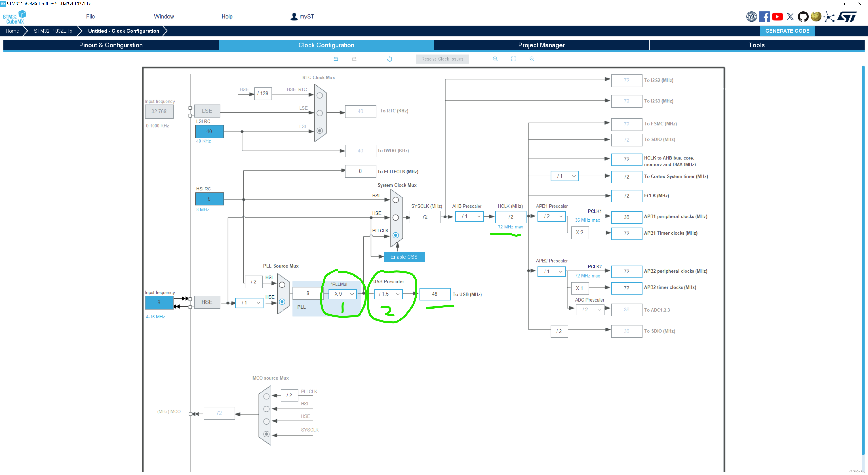Open the Facebook icon in header
The image size is (868, 475).
[764, 17]
